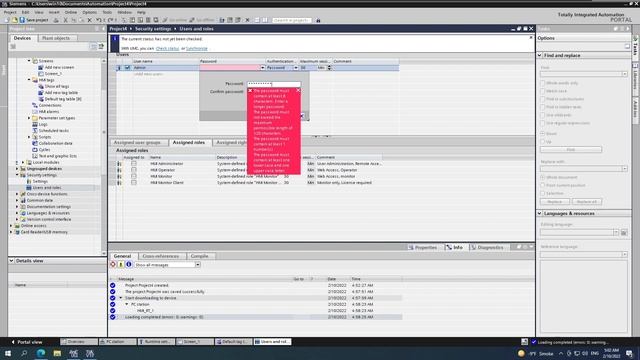Viewport: 640px width, 360px height.
Task: Collapse the Find and replace section
Action: point(540,55)
